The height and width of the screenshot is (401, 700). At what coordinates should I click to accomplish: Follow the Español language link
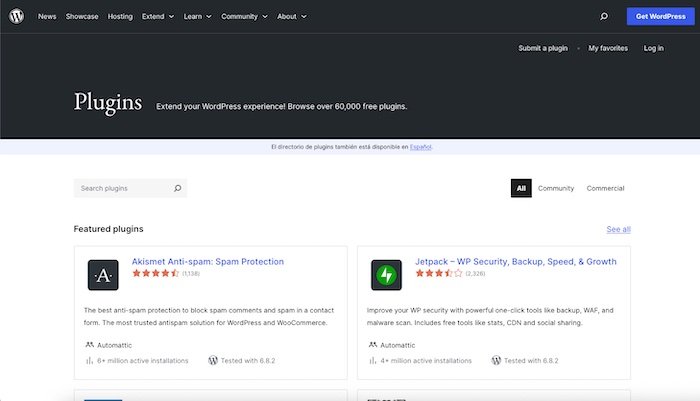(421, 147)
